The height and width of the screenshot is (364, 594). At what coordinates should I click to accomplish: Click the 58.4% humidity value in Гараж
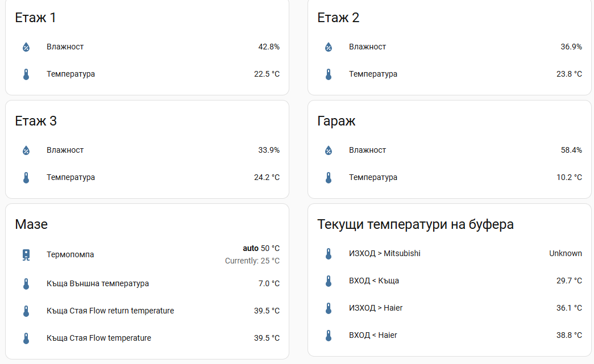(571, 150)
